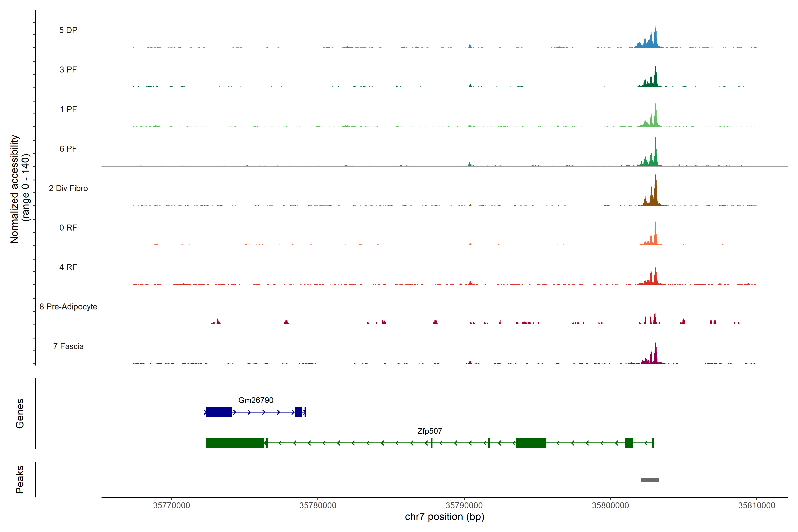Click the 8 Pre-Adipocyte track label
This screenshot has width=798, height=532.
68,307
